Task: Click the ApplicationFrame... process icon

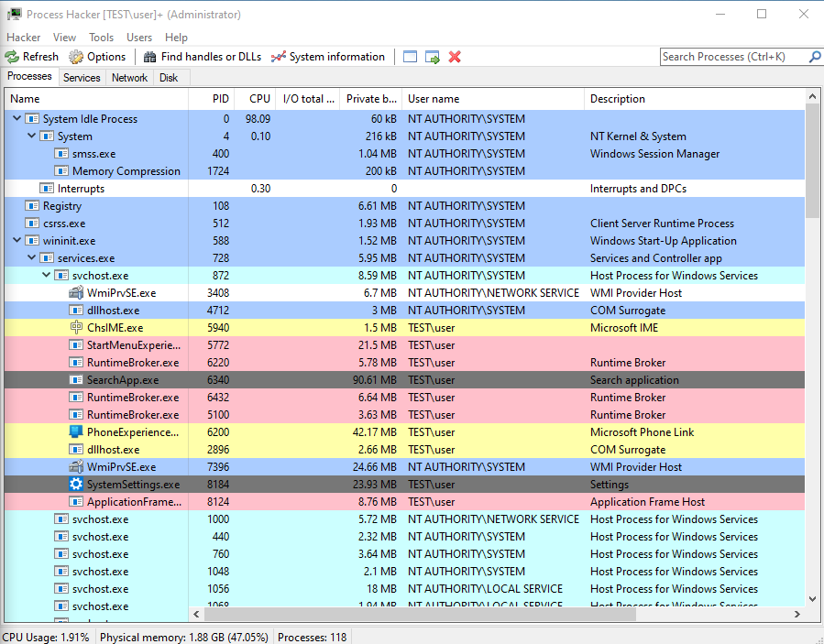Action: [76, 502]
